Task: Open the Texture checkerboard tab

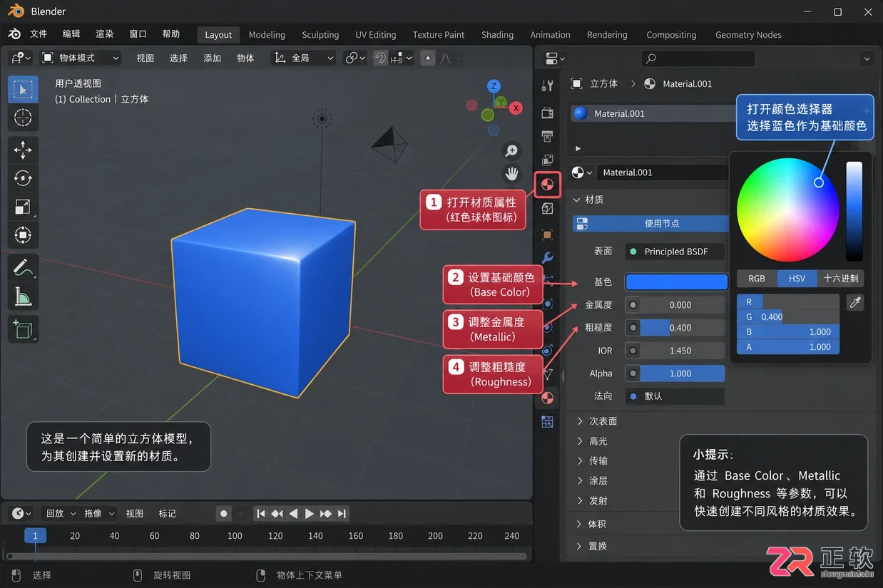Action: pos(548,421)
